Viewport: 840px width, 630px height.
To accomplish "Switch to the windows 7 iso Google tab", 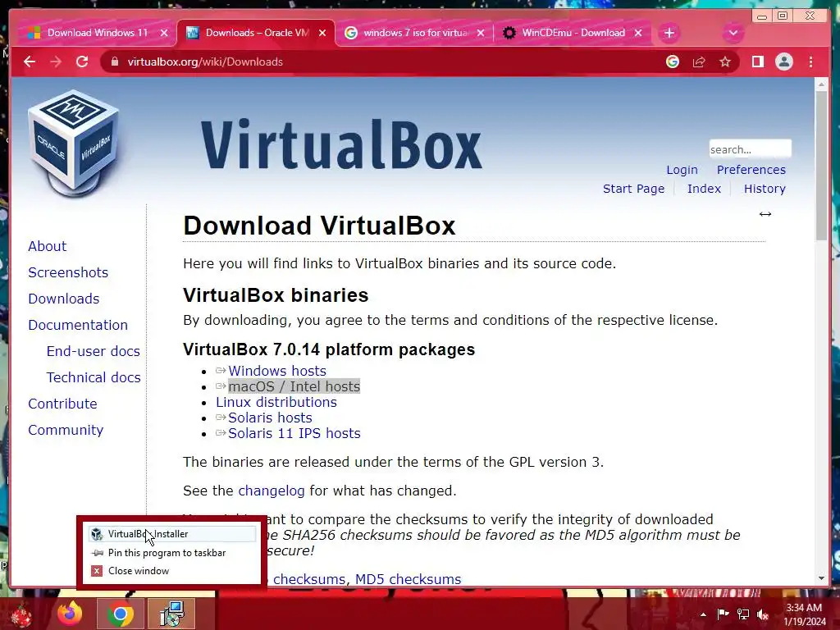I will click(x=413, y=33).
